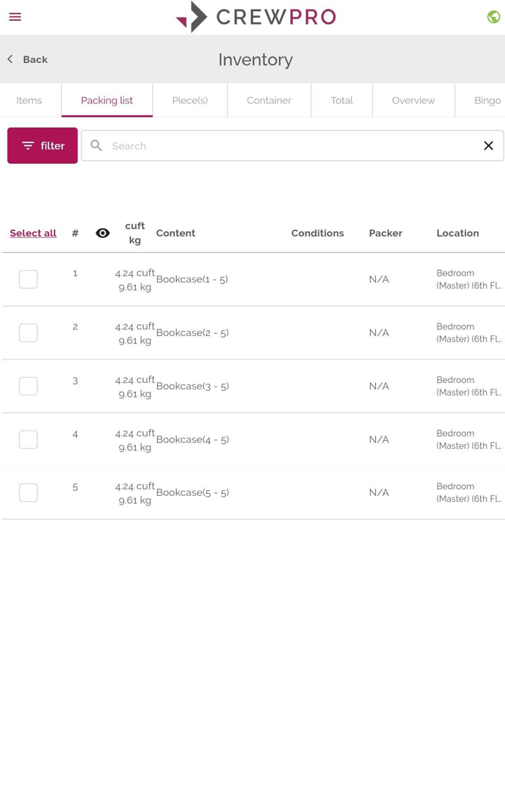
Task: Click the CrewPro logo
Action: click(x=256, y=17)
